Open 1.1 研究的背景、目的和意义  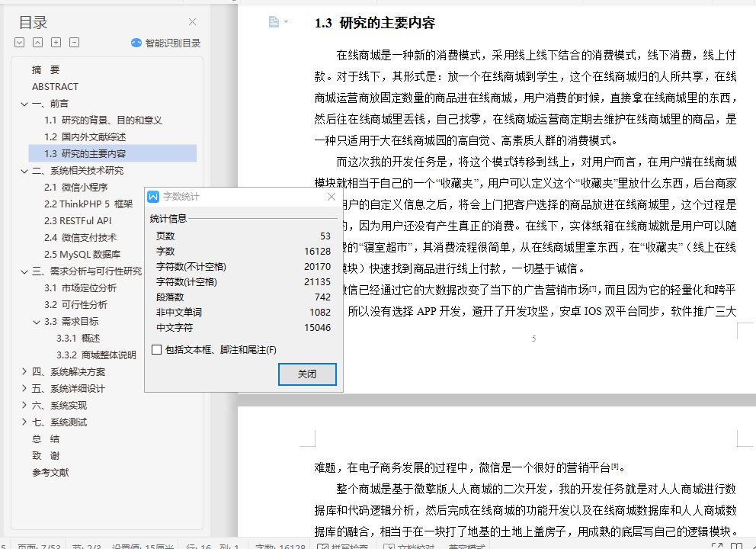(103, 120)
